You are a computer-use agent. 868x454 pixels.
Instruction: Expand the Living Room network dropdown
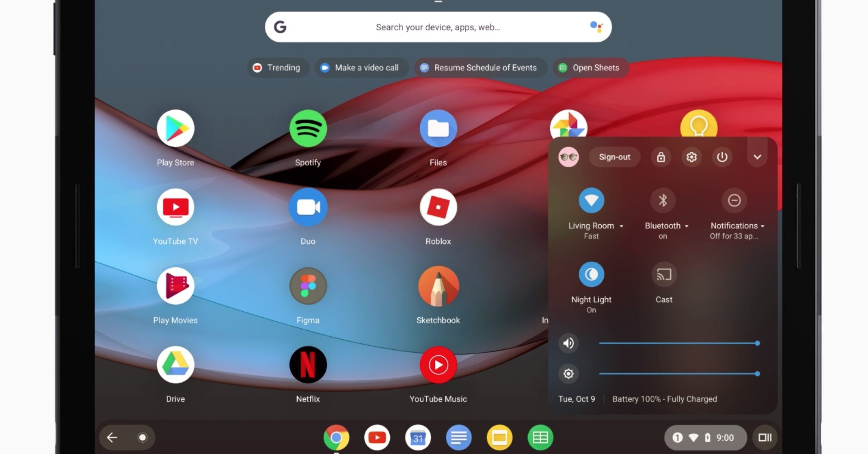(x=621, y=226)
